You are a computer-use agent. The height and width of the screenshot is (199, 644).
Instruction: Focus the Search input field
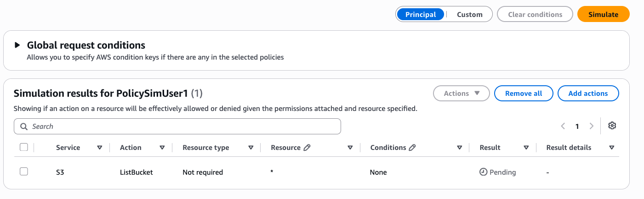(x=177, y=126)
